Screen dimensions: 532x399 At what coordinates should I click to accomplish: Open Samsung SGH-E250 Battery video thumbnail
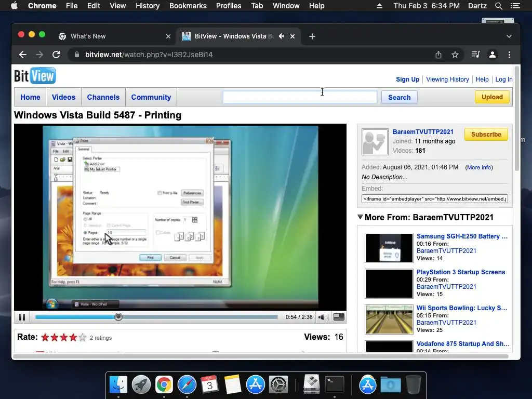[x=389, y=248]
